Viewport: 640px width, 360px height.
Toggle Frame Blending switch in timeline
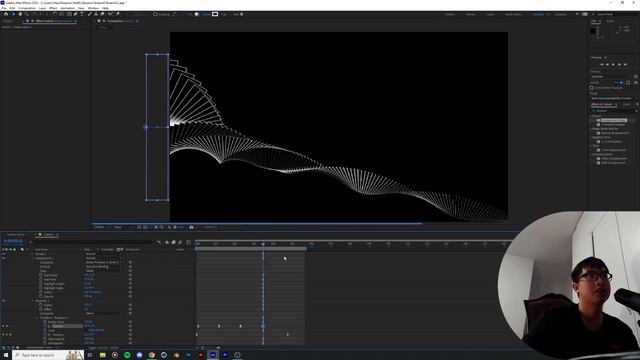pyautogui.click(x=173, y=242)
